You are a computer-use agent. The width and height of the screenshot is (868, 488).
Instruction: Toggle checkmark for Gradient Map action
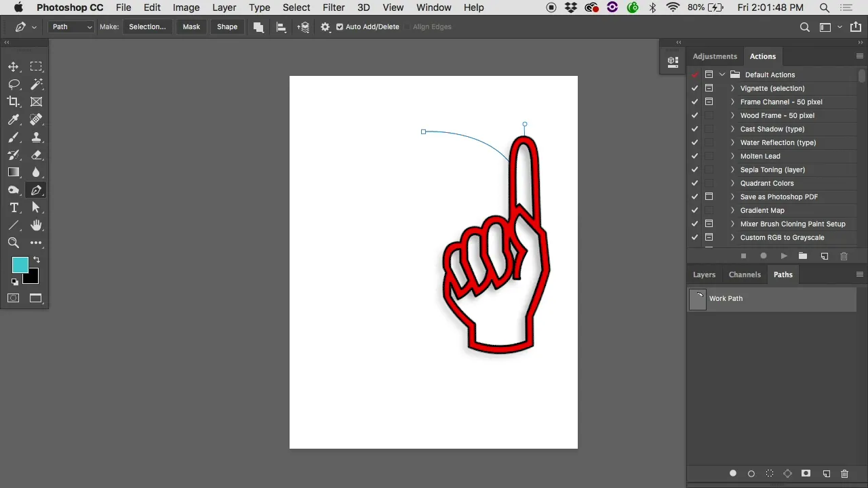click(x=694, y=210)
